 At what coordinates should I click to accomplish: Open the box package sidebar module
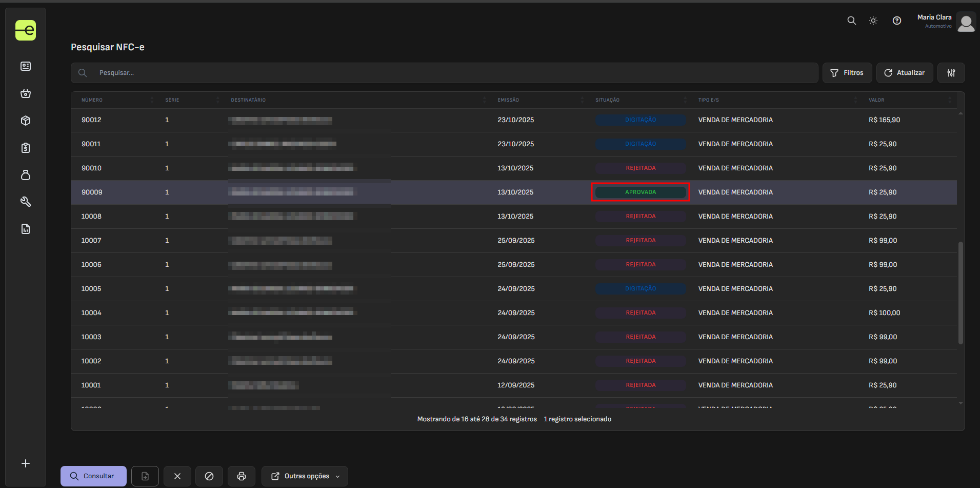tap(26, 121)
